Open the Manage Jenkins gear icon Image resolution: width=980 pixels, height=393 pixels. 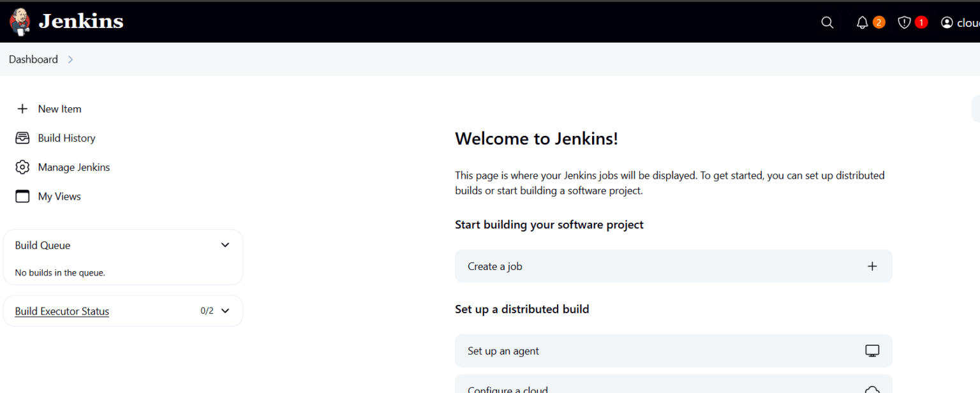coord(22,167)
